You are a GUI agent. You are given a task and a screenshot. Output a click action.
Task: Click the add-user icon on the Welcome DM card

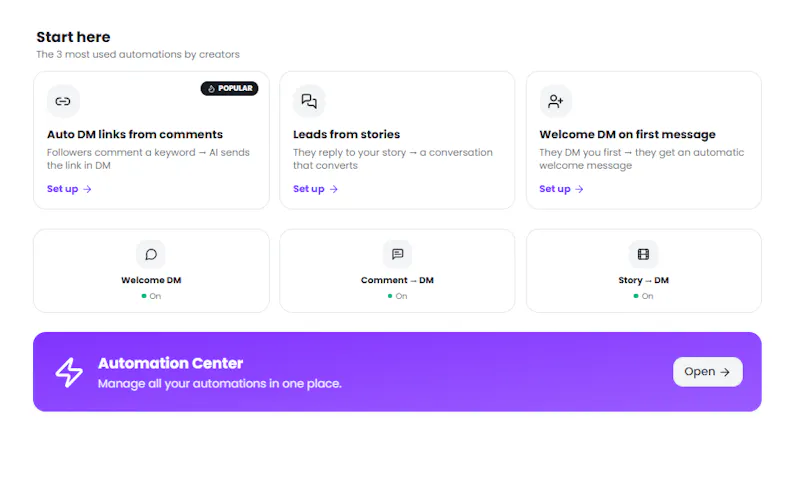point(555,101)
